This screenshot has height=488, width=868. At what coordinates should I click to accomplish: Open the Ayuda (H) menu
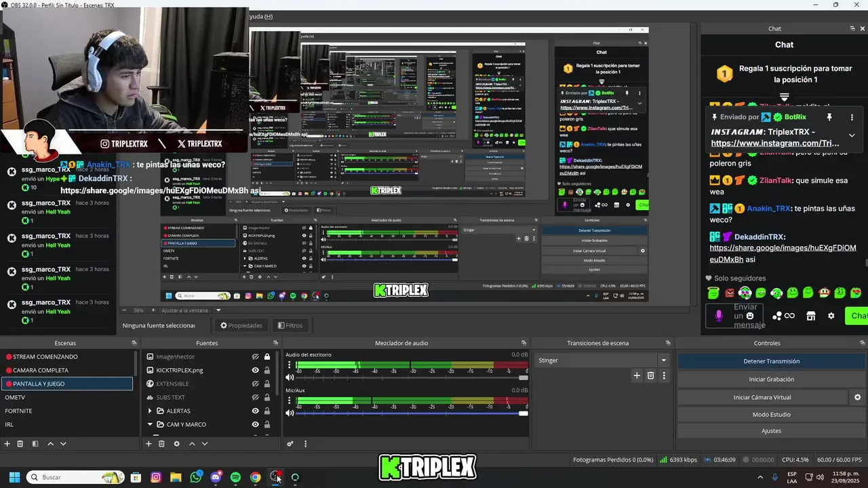click(261, 16)
